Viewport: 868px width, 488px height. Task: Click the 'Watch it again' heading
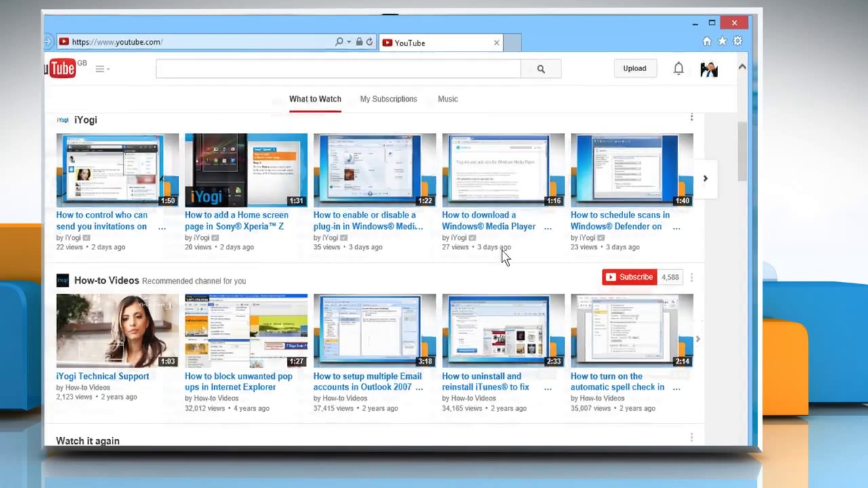(87, 441)
